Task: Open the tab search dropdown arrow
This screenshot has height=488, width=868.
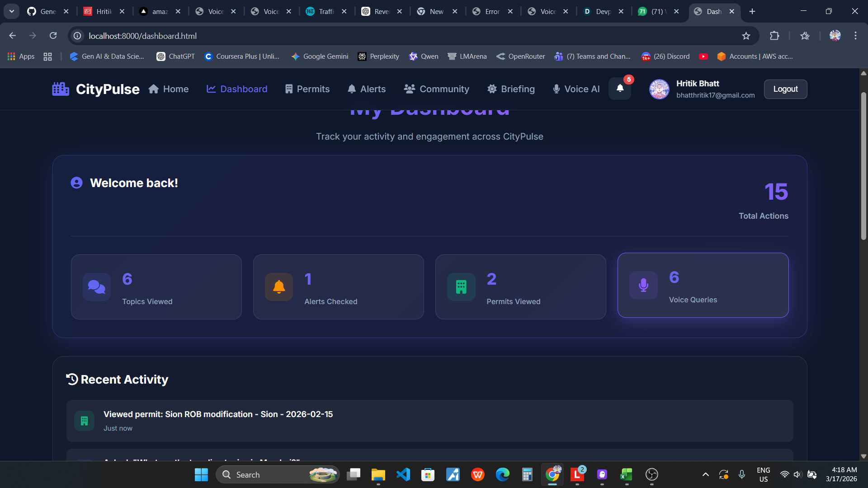Action: [x=12, y=11]
